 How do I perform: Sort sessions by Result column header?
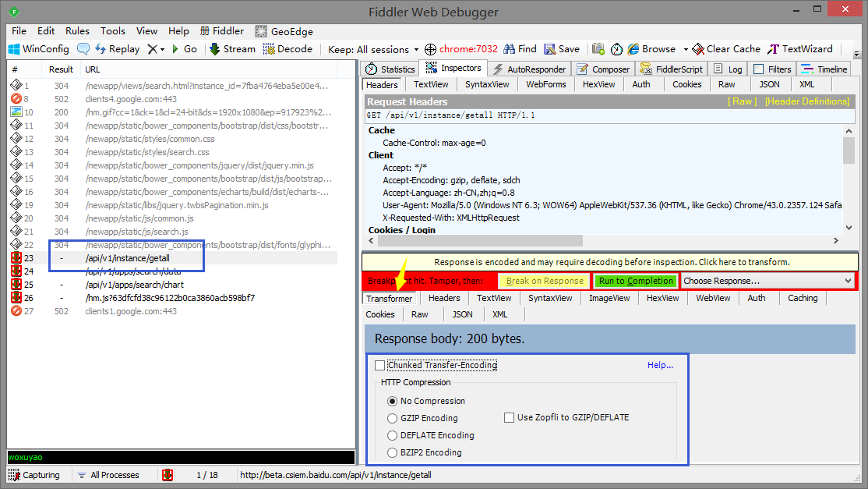pos(61,69)
